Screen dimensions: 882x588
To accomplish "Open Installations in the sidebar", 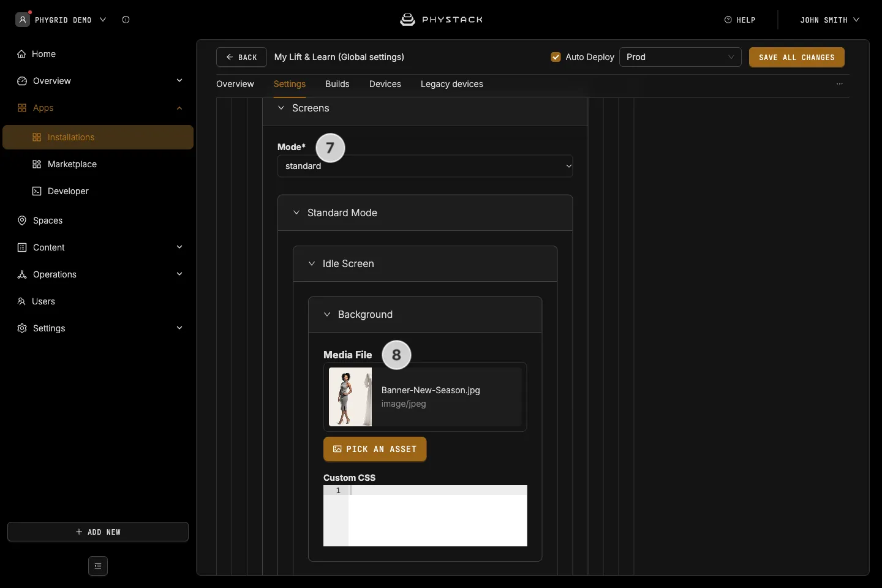I will (98, 137).
